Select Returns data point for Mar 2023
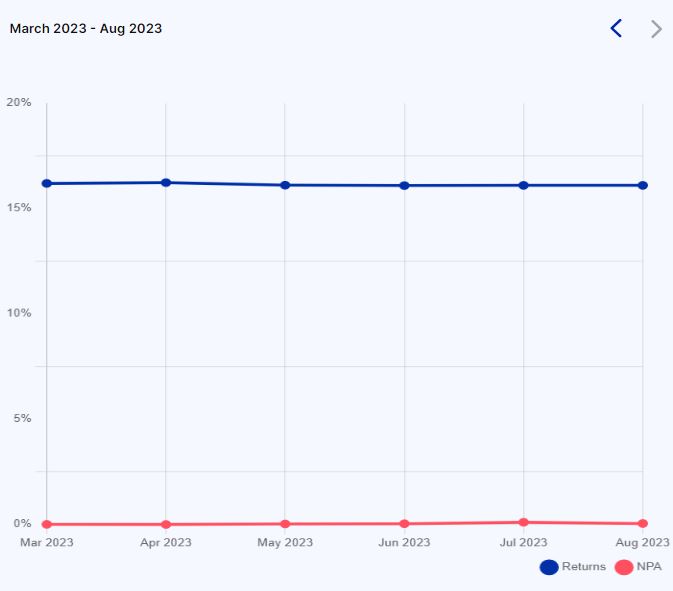The width and height of the screenshot is (673, 591). click(47, 183)
